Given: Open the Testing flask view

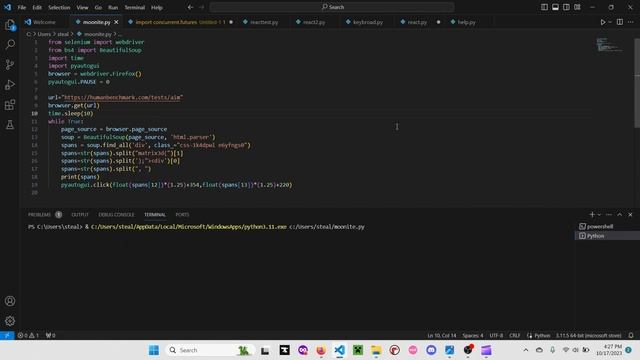Looking at the screenshot, I should (x=10, y=124).
